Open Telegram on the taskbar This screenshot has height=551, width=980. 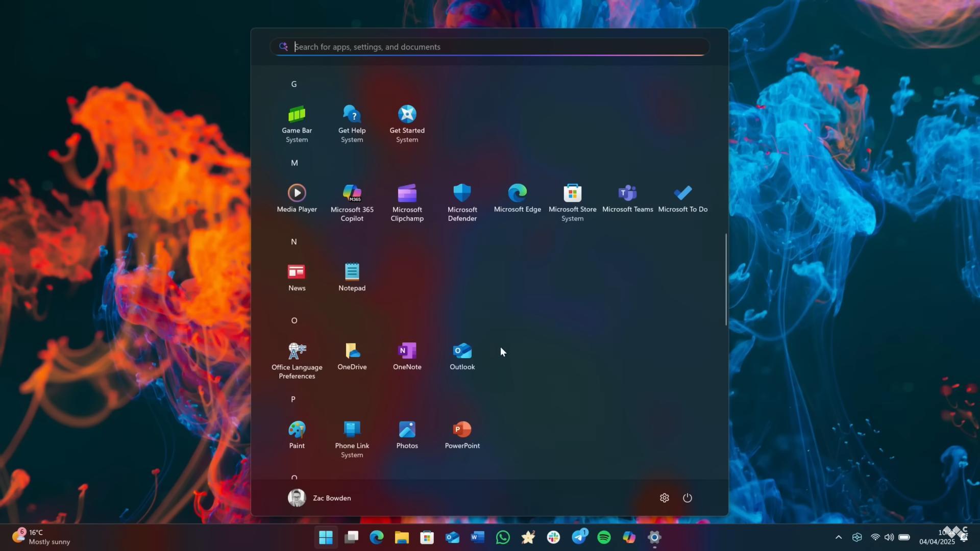[579, 537]
